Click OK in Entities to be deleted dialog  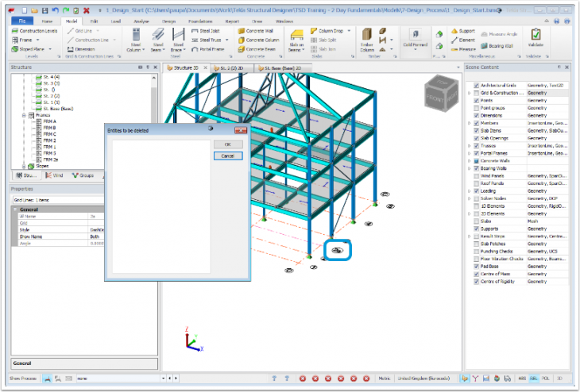[x=228, y=144]
